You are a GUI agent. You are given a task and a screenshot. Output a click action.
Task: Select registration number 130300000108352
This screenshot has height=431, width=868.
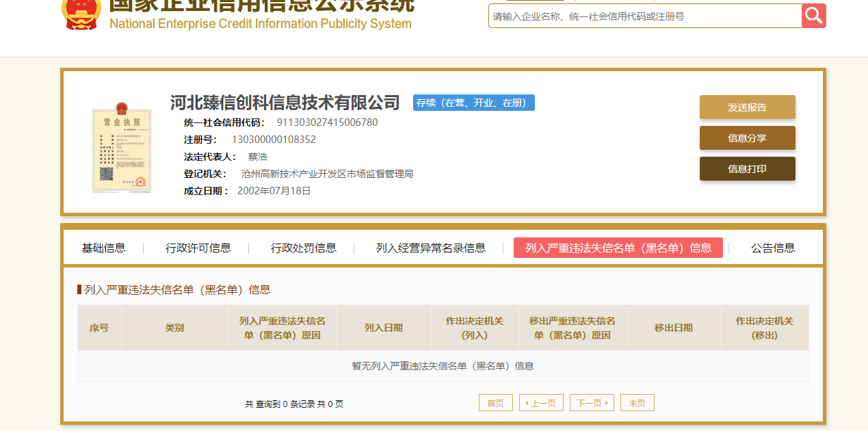274,140
